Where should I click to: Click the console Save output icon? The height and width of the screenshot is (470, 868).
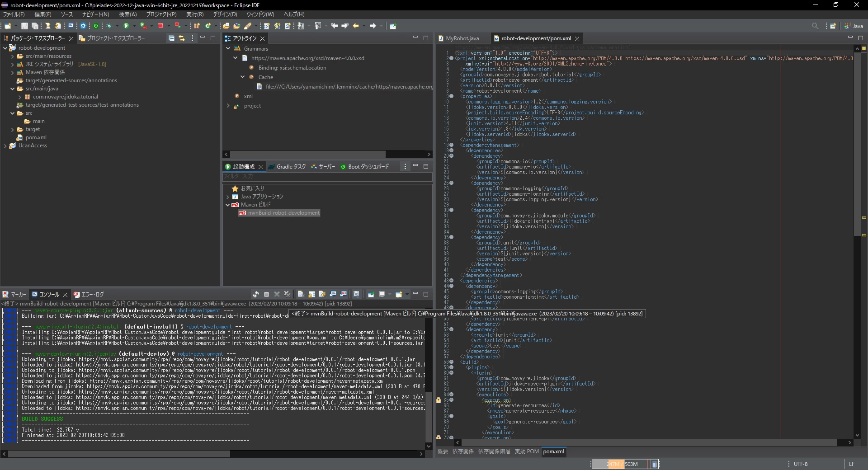(356, 294)
